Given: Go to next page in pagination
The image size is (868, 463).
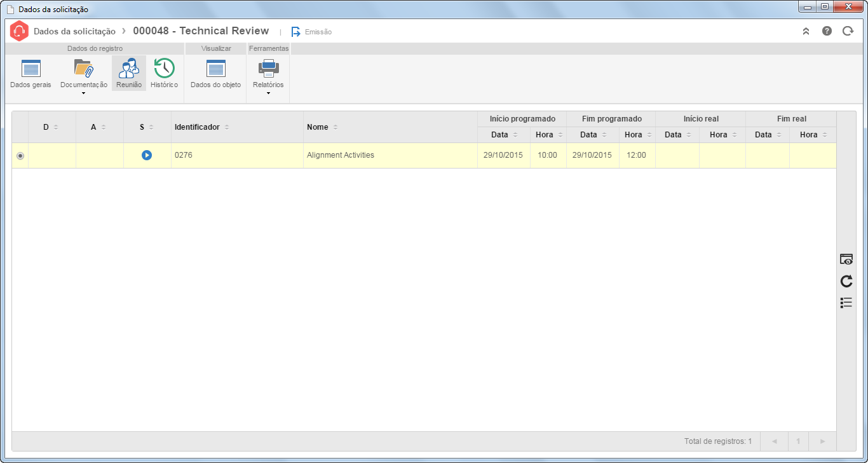Looking at the screenshot, I should click(822, 441).
